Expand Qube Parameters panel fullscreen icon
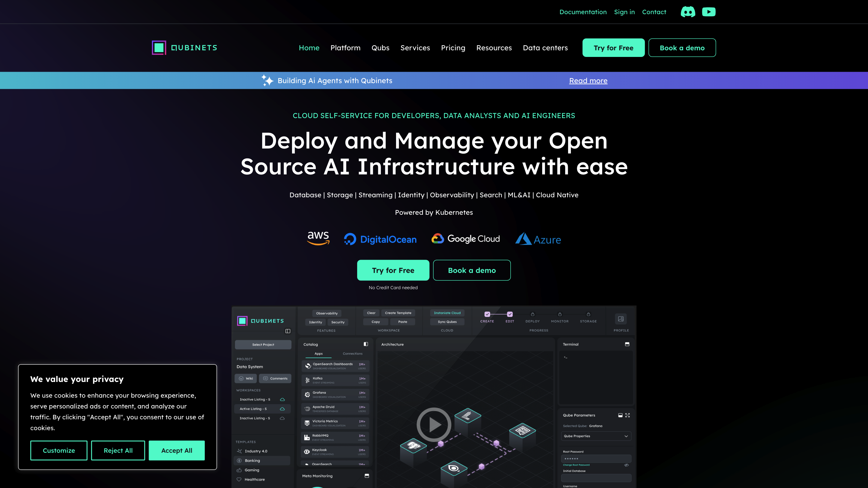This screenshot has width=868, height=488. tap(627, 415)
